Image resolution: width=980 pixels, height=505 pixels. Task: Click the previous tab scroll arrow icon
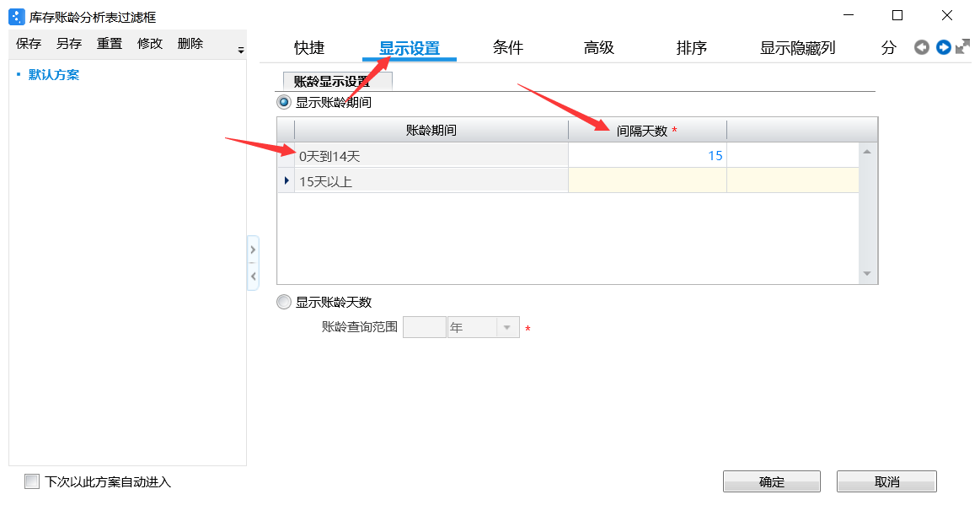(922, 48)
